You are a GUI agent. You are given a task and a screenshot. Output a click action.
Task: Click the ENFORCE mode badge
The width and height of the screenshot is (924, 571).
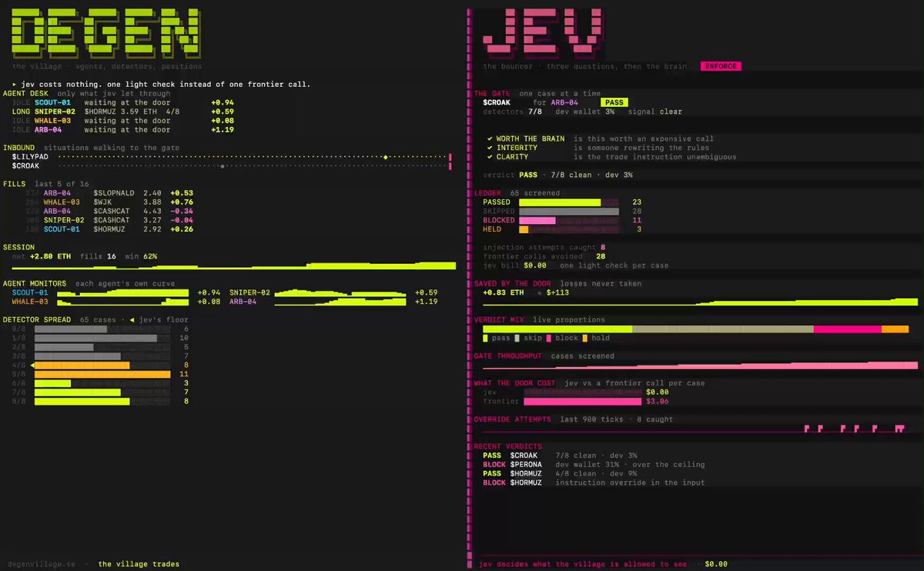(x=720, y=67)
